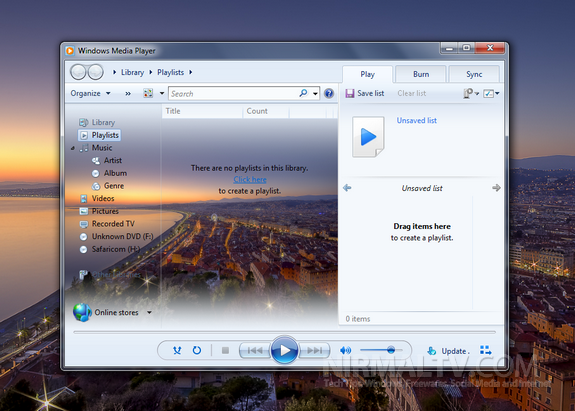This screenshot has height=411, width=575.
Task: Open the Organize dropdown
Action: 91,93
